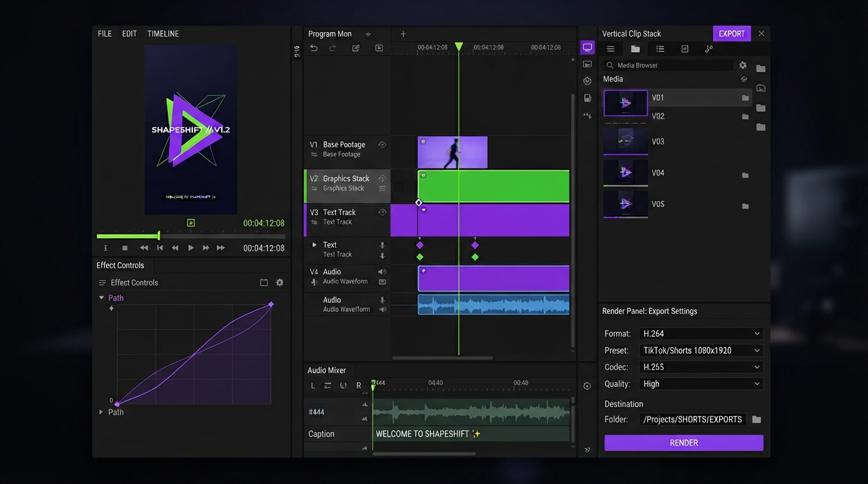Click the Effect Controls panel layout icon

[264, 283]
